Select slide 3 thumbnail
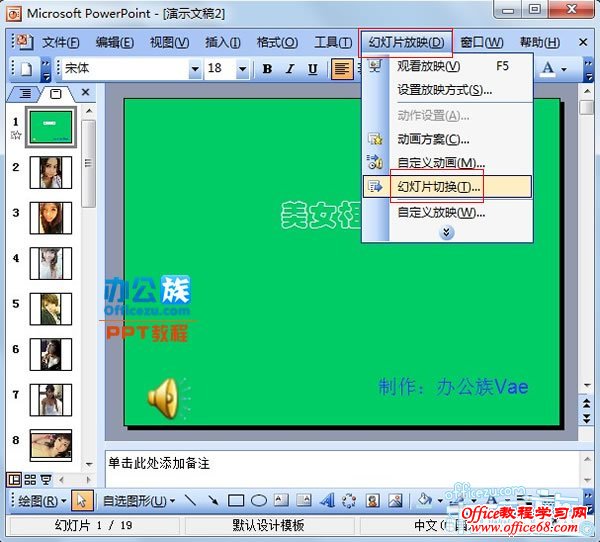The image size is (600, 542). click(51, 218)
